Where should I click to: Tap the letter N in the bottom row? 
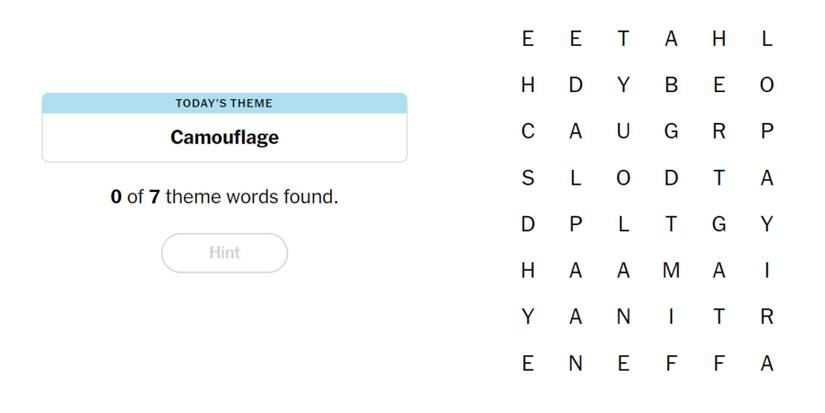(575, 364)
